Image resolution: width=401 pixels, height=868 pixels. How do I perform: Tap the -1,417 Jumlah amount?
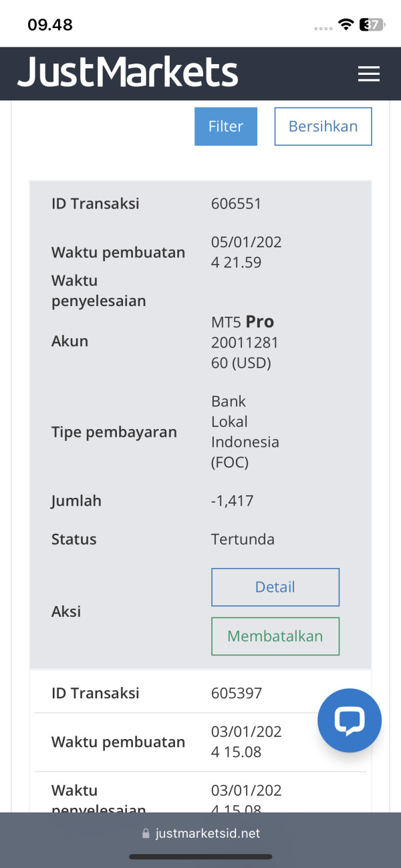point(232,500)
